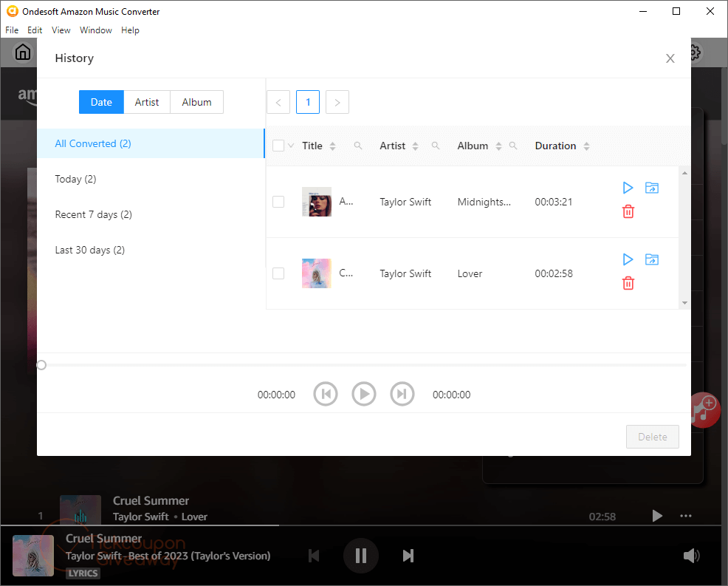Pause Cruel Summer in Amazon player
The image size is (728, 586).
pos(361,556)
